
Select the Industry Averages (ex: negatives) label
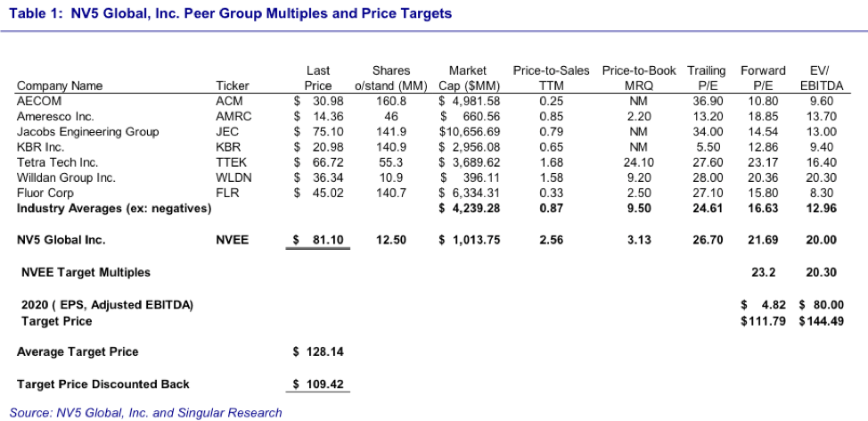tap(114, 209)
